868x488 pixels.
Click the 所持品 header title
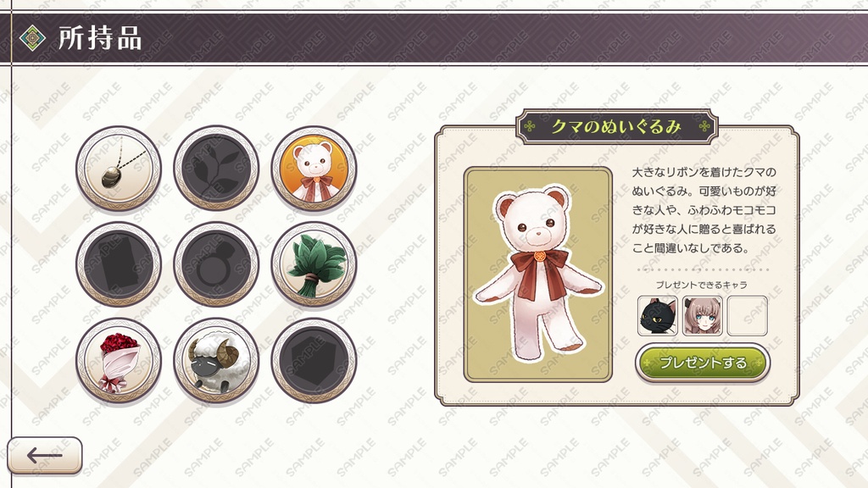tap(100, 39)
